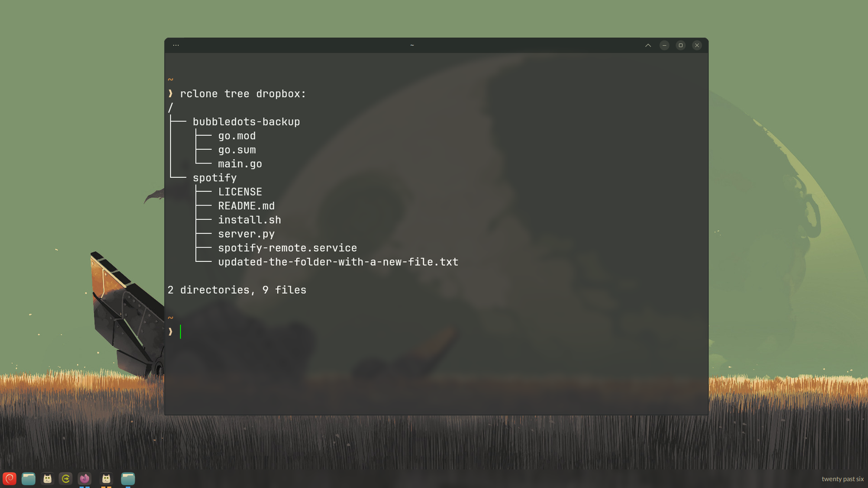Focus the running kitty terminal with orange indicators
The image size is (868, 488).
tap(106, 479)
